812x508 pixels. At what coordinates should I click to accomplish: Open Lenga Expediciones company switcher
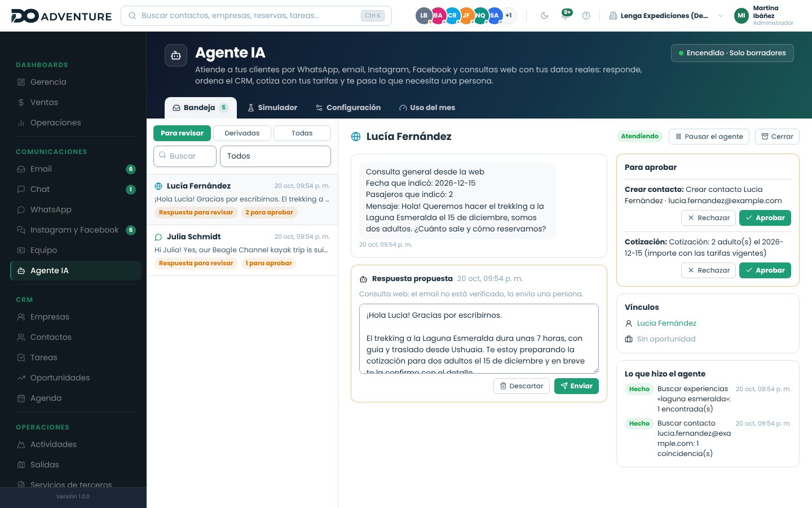coord(666,16)
